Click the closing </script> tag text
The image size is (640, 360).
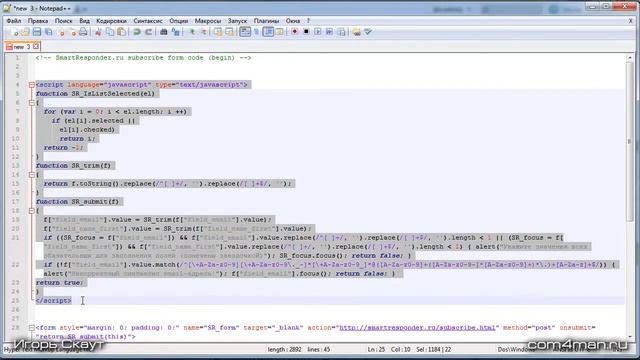point(53,301)
